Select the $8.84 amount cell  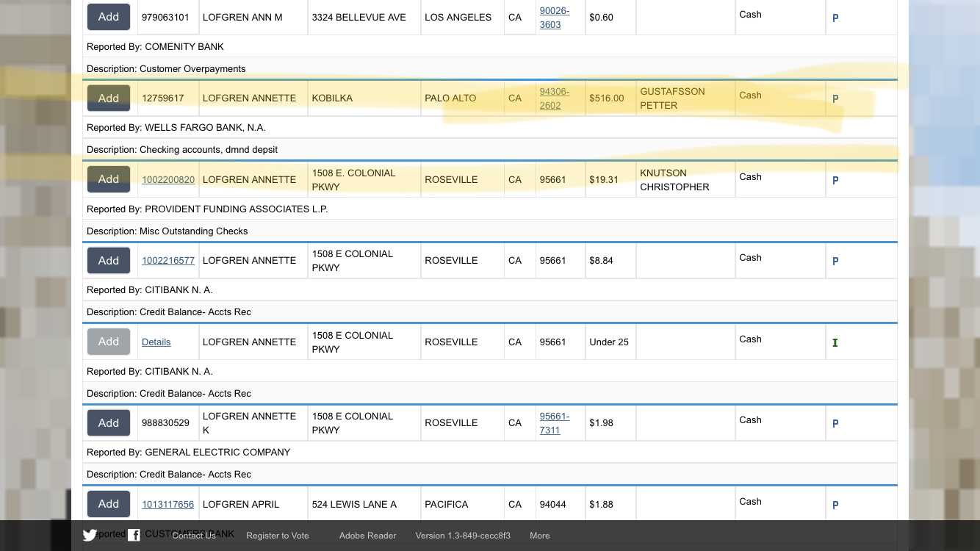tap(601, 260)
